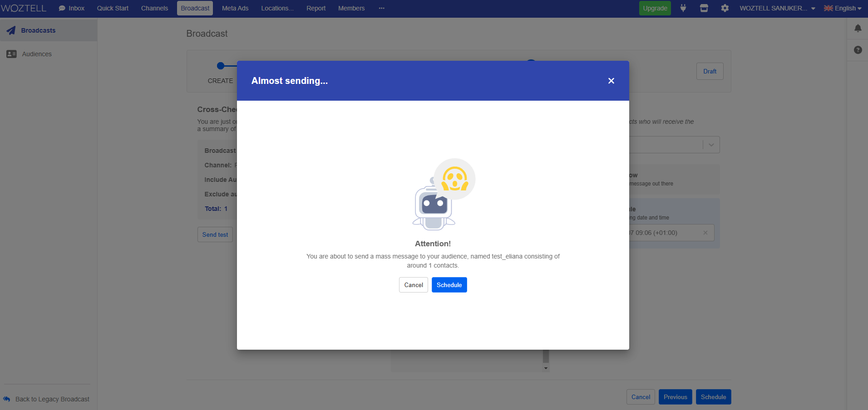The width and height of the screenshot is (868, 410).
Task: Open the WOZTELL SANUKER account dropdown
Action: tap(777, 8)
